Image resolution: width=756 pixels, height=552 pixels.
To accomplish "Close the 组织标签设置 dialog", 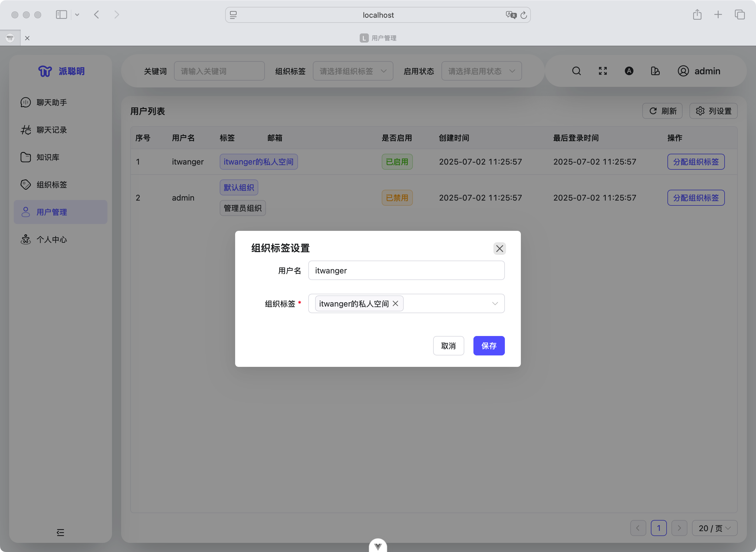I will [499, 249].
